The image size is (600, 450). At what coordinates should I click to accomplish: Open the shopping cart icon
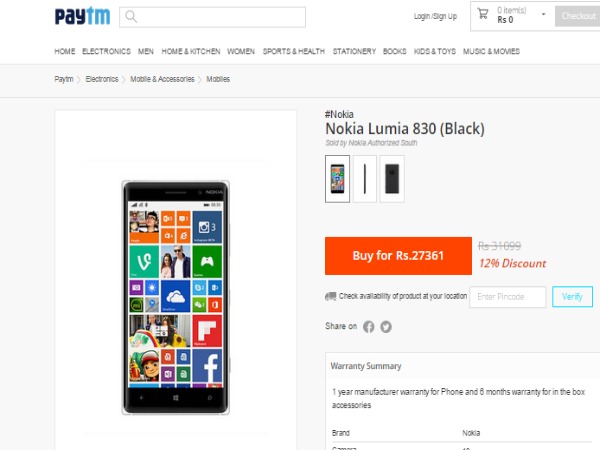click(483, 15)
